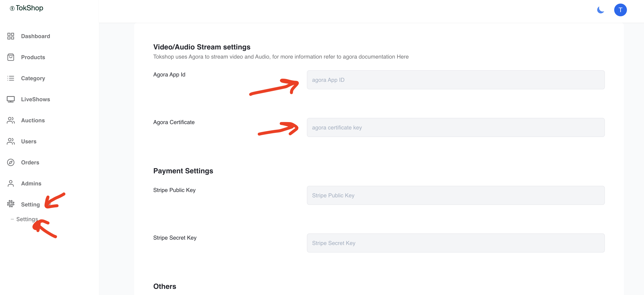The height and width of the screenshot is (295, 644).
Task: Click the Category list icon
Action: coord(11,78)
